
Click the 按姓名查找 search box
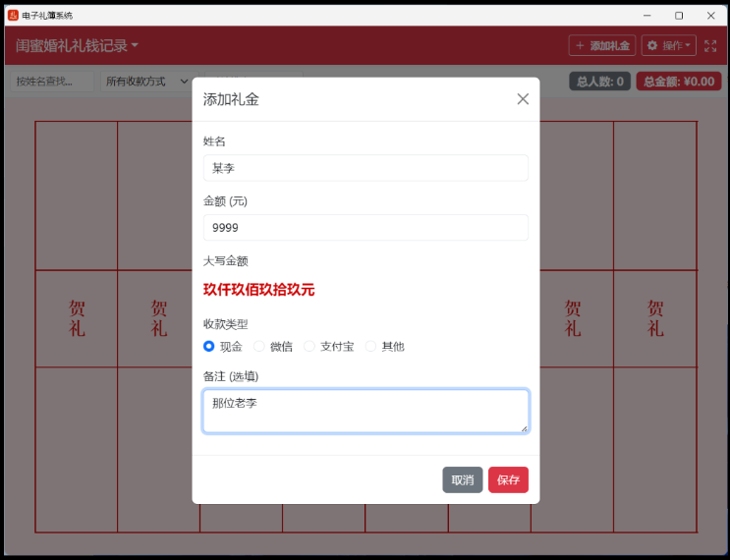[52, 82]
